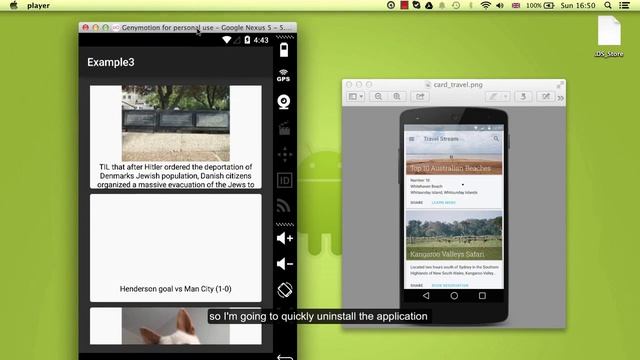Image resolution: width=640 pixels, height=360 pixels.
Task: Open the device ID widget in Genymotion
Action: (x=284, y=180)
